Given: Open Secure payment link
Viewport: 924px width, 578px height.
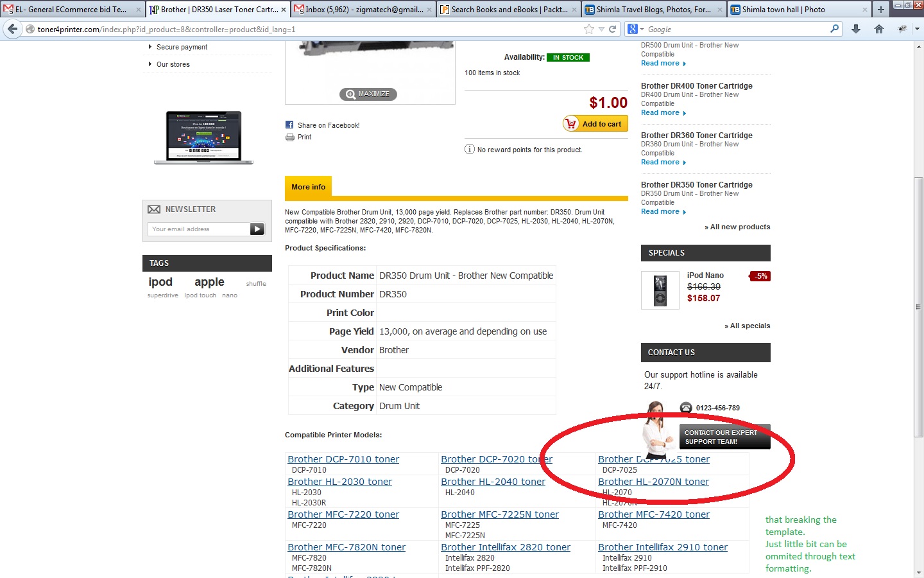Looking at the screenshot, I should point(182,47).
